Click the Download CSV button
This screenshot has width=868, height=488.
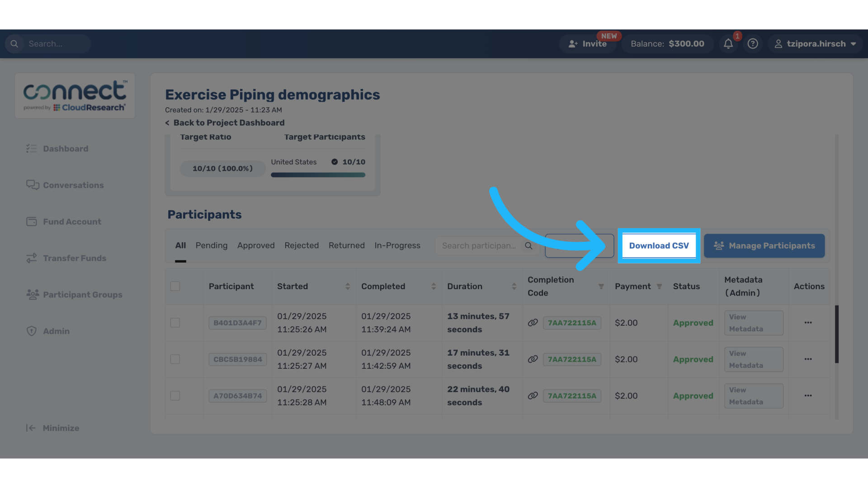659,246
